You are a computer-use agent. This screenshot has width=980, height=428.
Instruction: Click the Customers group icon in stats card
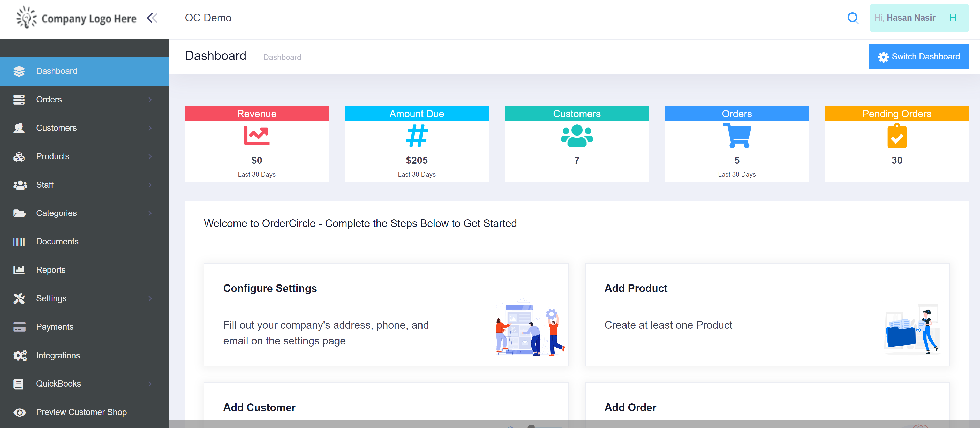point(577,136)
